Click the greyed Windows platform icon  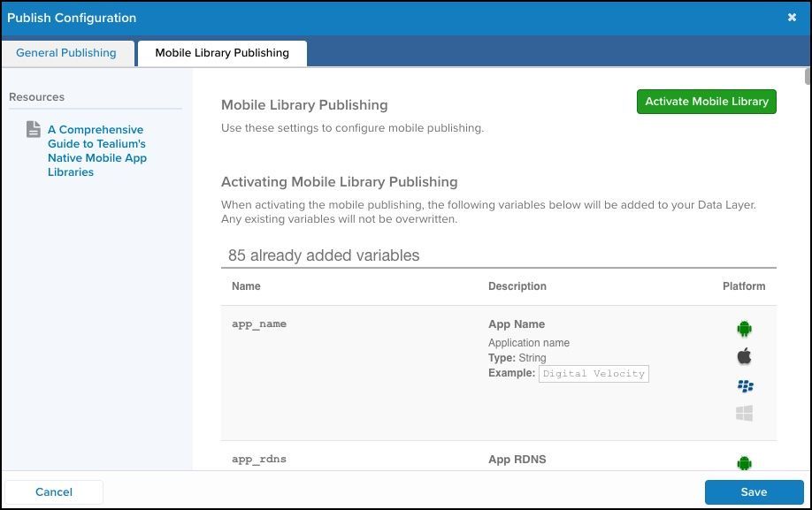point(744,413)
